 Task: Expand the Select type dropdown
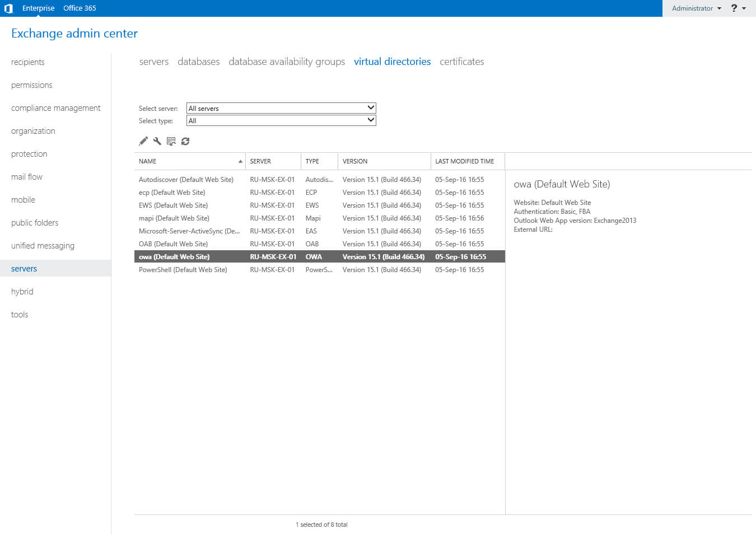click(281, 120)
